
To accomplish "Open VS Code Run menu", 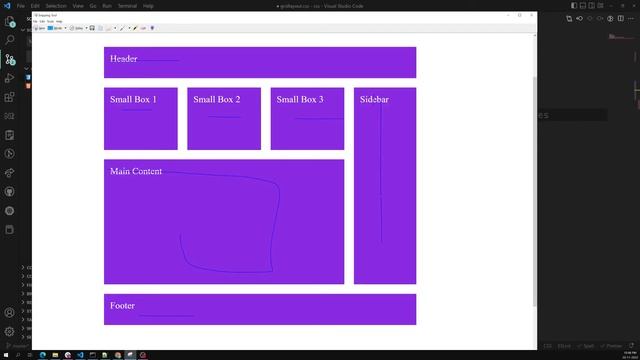I will pos(107,6).
